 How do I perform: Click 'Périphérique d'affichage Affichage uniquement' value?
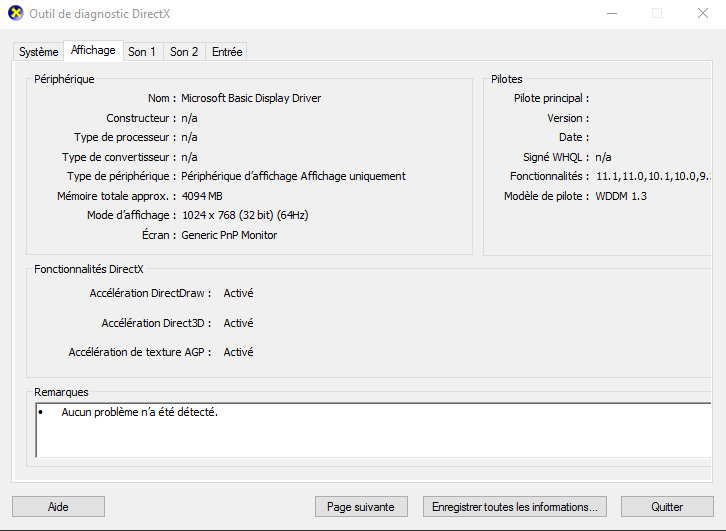(x=294, y=176)
